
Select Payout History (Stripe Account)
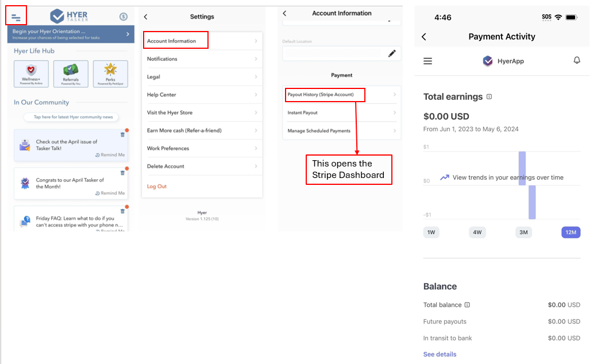[x=341, y=95]
